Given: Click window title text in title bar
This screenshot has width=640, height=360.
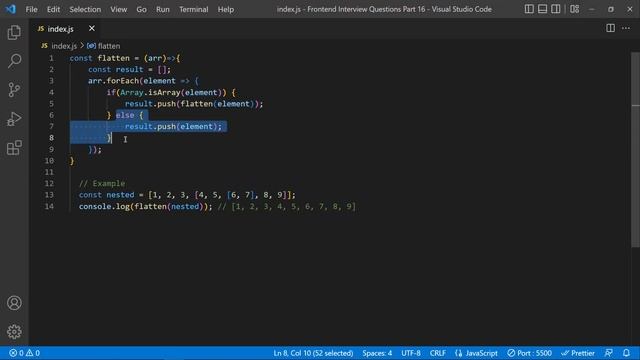Looking at the screenshot, I should pyautogui.click(x=384, y=9).
